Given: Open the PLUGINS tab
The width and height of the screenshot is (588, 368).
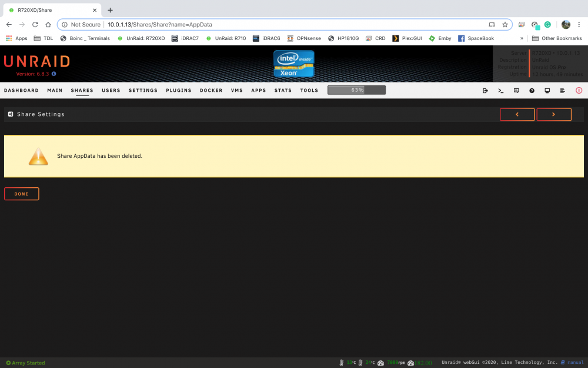Looking at the screenshot, I should pos(179,90).
